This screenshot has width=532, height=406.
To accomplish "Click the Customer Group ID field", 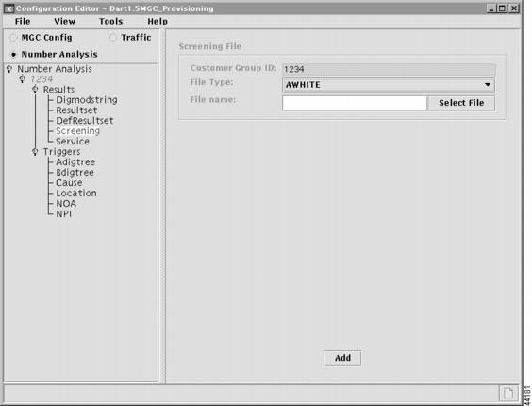I will tap(389, 69).
